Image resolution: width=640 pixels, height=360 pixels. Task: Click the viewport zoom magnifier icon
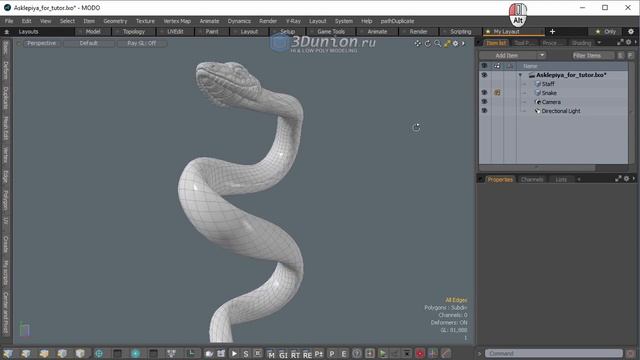point(438,43)
